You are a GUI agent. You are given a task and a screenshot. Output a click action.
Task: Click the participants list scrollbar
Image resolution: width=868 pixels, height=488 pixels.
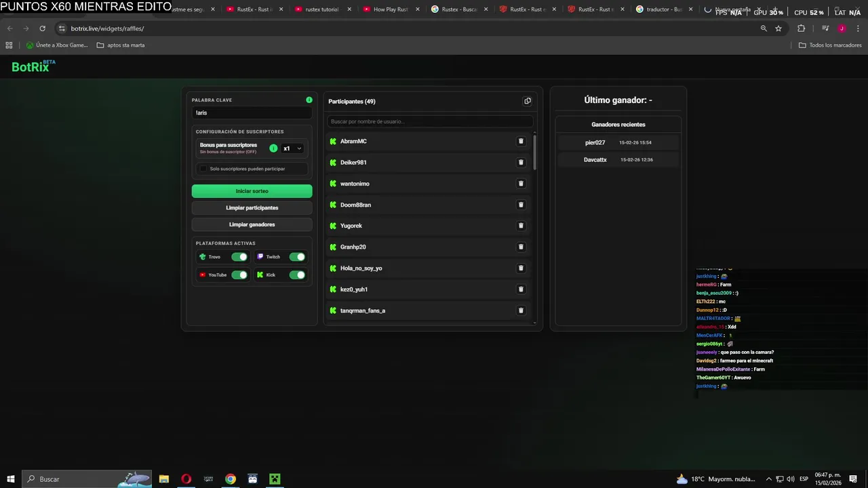(x=534, y=153)
